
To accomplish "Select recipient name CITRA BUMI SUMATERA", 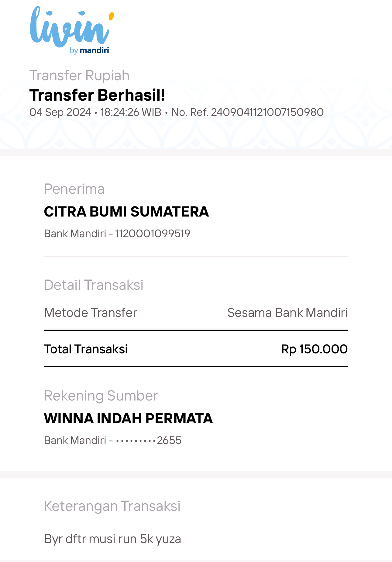I will tap(126, 211).
